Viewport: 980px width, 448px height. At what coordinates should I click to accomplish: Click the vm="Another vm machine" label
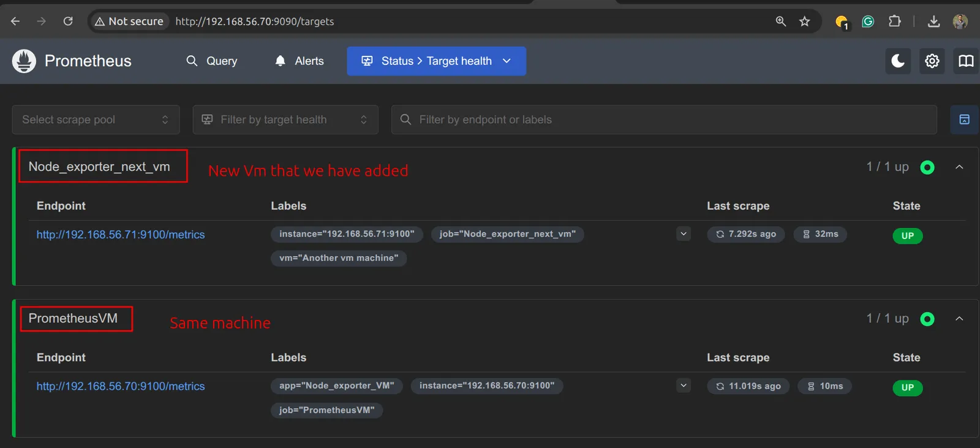pos(339,258)
